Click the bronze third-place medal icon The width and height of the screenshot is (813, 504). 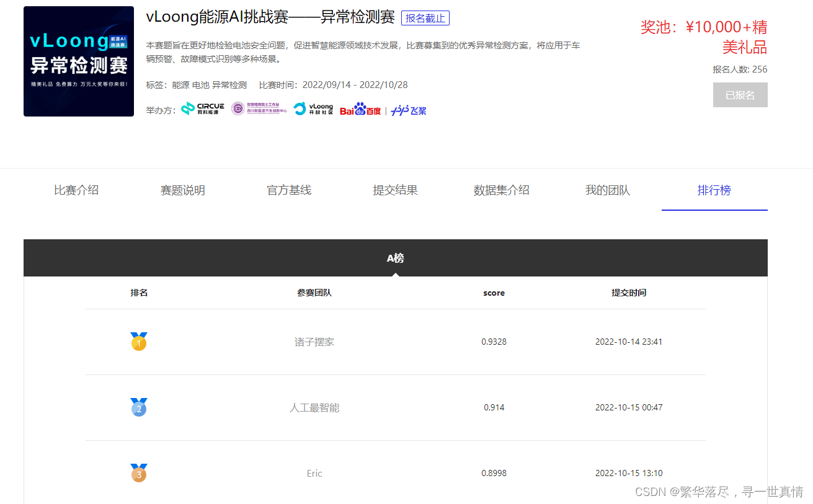coord(138,473)
